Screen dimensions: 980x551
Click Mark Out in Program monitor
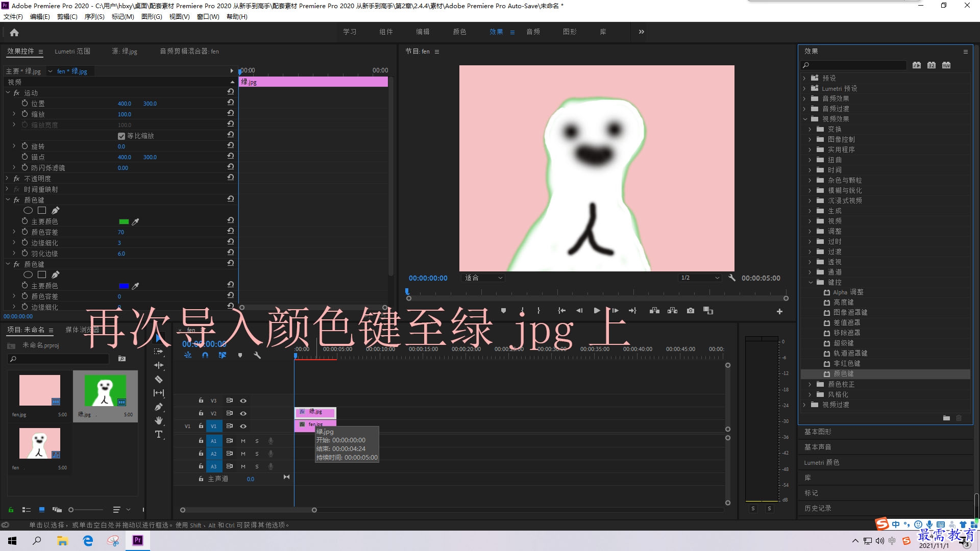(x=539, y=311)
